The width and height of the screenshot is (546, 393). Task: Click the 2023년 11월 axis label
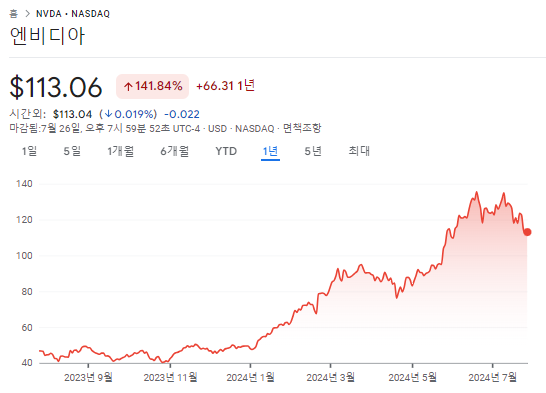pos(170,377)
